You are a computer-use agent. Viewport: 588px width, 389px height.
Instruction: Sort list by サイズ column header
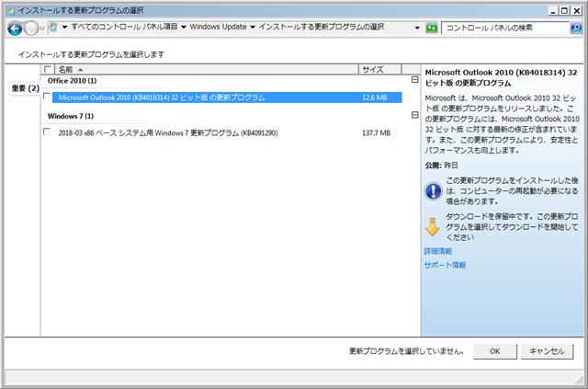379,70
